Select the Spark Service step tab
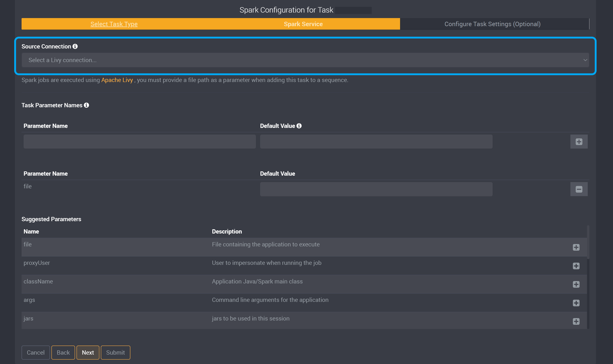The image size is (613, 364). pyautogui.click(x=303, y=24)
